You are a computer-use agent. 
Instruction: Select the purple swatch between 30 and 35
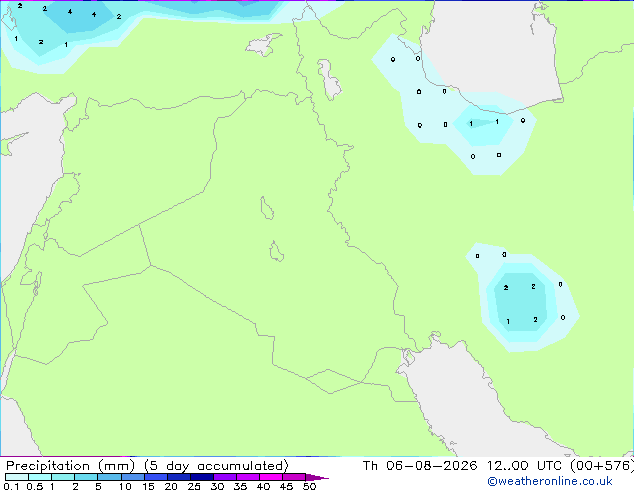click(x=225, y=477)
